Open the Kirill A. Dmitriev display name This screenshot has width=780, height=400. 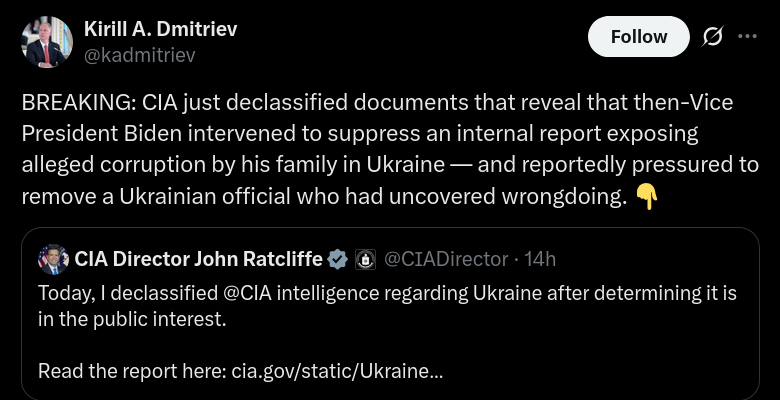click(x=160, y=28)
